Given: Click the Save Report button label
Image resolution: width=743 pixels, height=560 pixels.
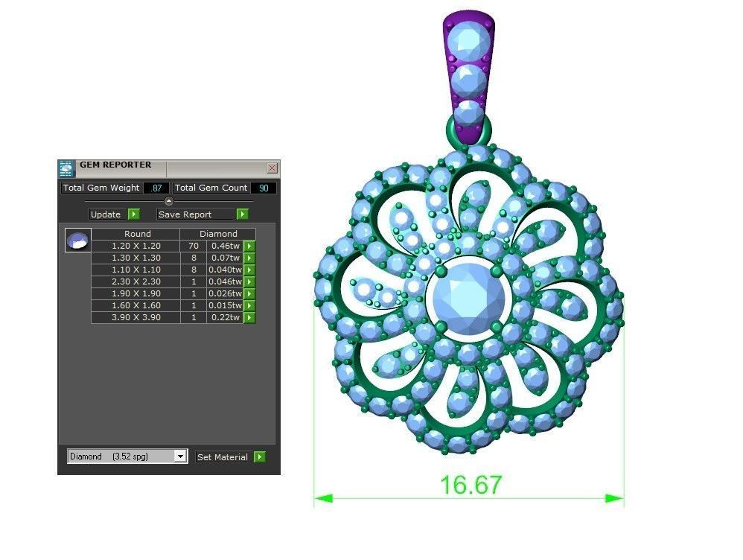Looking at the screenshot, I should (x=185, y=214).
